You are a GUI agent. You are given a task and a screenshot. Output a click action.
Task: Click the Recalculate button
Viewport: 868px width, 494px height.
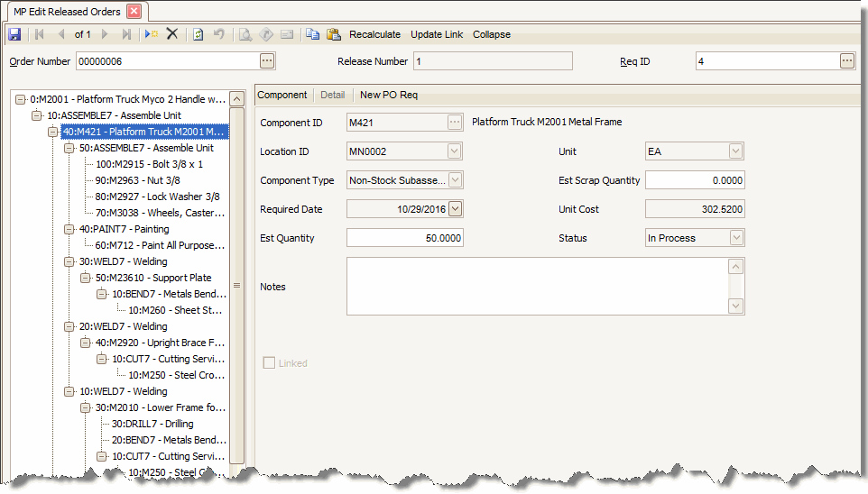pos(374,34)
